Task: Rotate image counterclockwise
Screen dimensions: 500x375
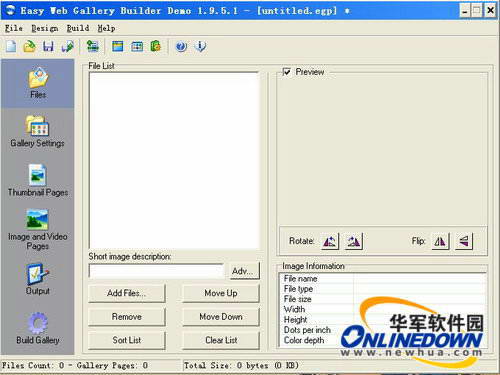Action: point(330,241)
